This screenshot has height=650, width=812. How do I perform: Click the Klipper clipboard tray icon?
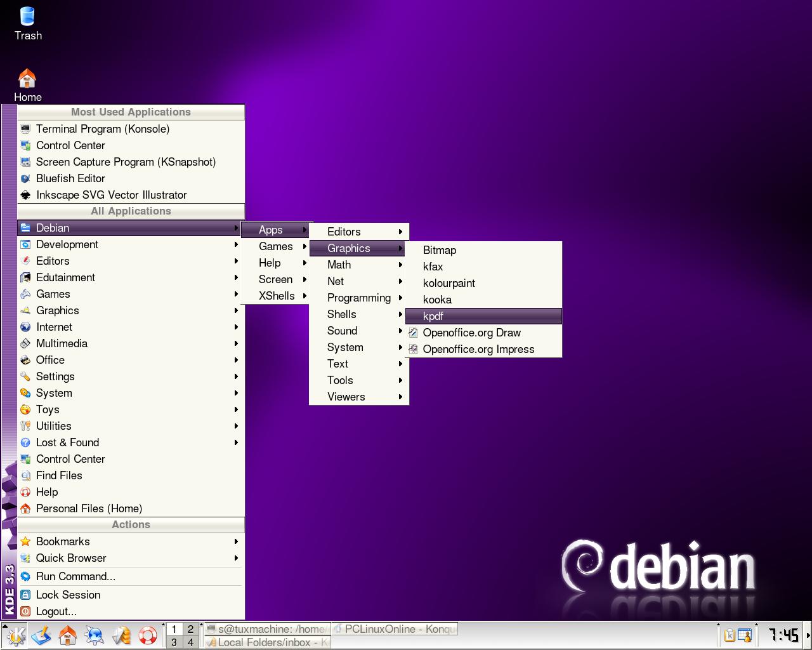coord(730,635)
